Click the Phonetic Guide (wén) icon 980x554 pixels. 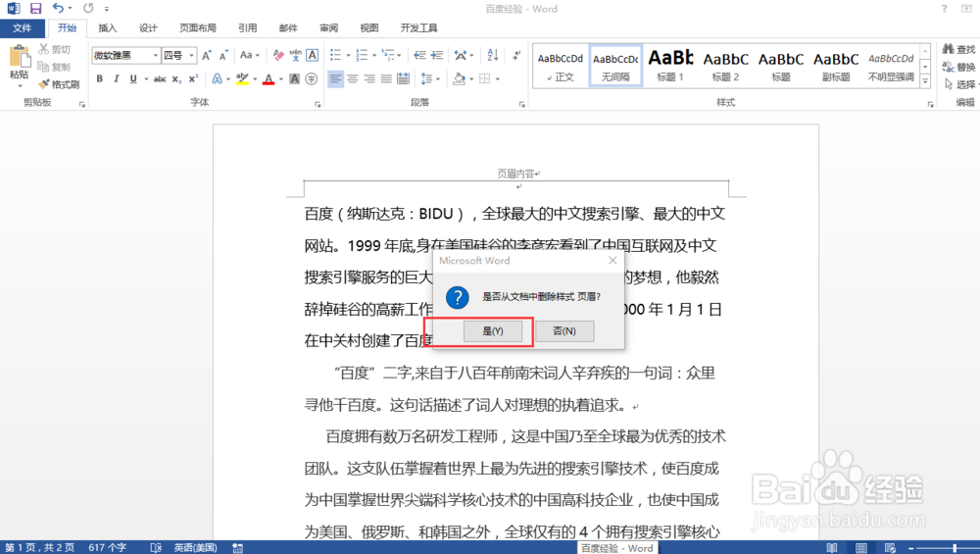pos(296,55)
